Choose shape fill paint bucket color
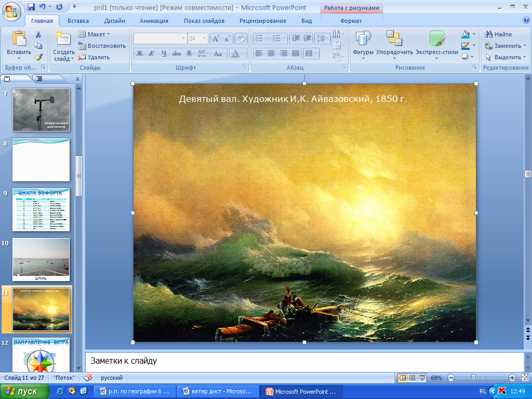The height and width of the screenshot is (399, 532). [x=465, y=34]
